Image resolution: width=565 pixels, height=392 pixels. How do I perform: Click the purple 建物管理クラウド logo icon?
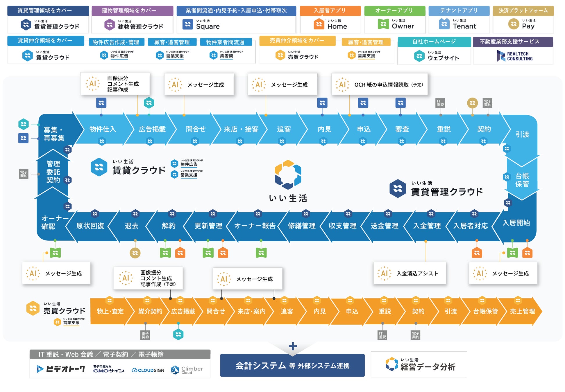coord(110,25)
